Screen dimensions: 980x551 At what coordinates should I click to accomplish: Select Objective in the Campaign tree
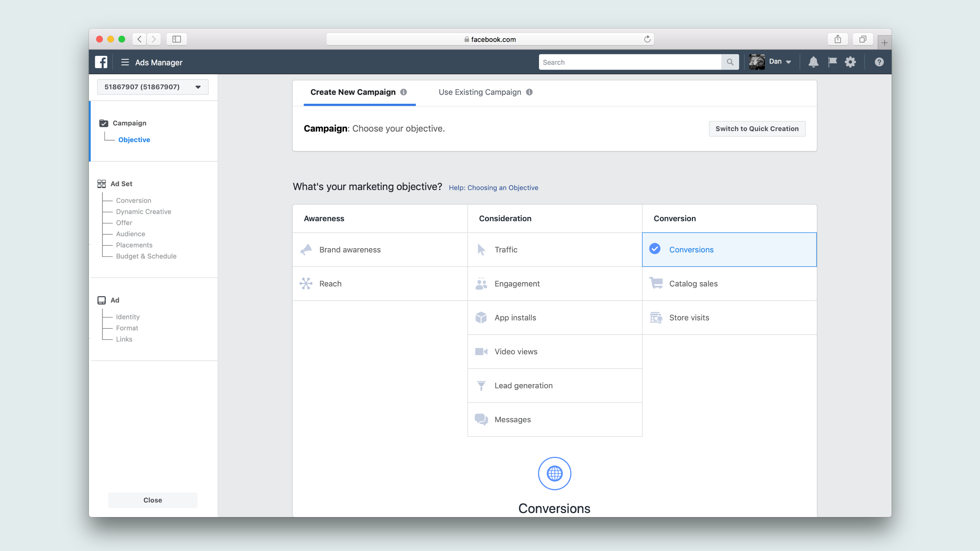[x=134, y=140]
